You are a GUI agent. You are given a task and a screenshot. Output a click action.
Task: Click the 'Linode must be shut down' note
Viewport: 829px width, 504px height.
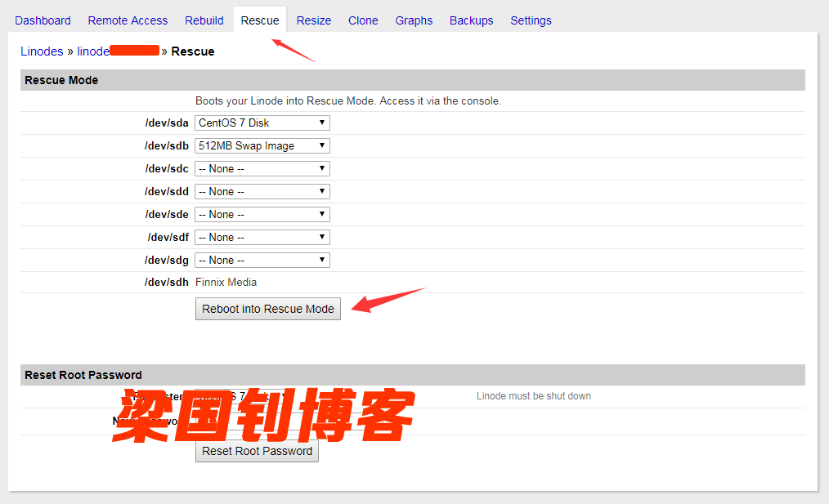click(534, 396)
